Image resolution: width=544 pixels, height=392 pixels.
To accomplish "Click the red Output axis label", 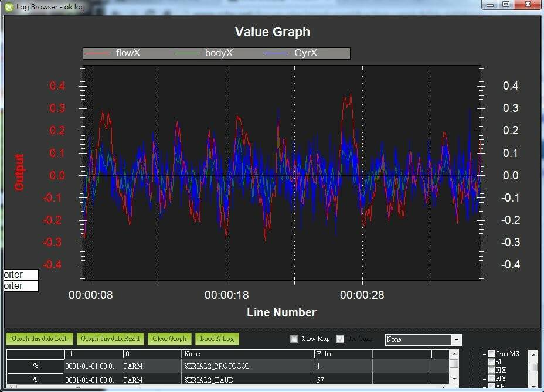I will [19, 172].
